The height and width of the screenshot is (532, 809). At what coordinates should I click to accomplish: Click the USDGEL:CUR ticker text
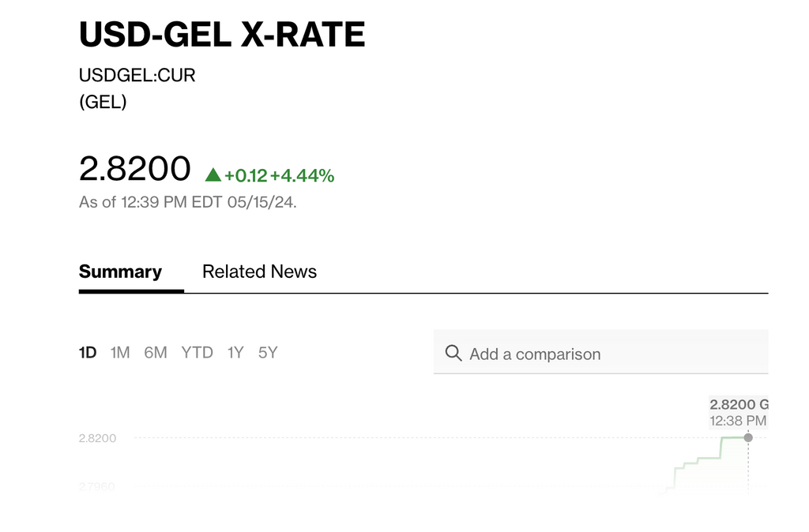pos(137,75)
